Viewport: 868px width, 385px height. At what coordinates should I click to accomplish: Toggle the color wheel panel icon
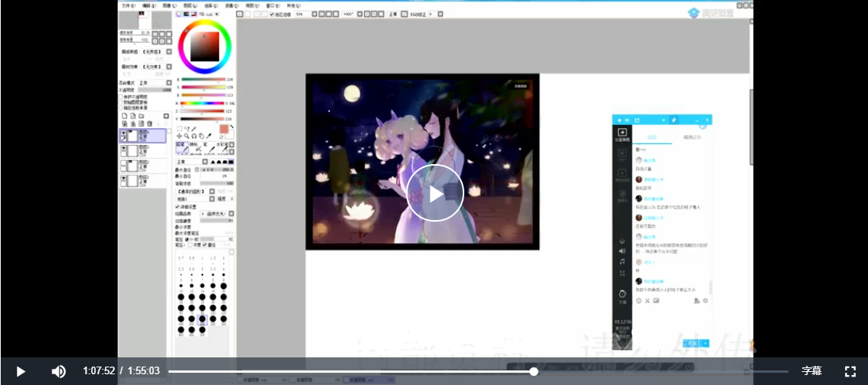(179, 15)
